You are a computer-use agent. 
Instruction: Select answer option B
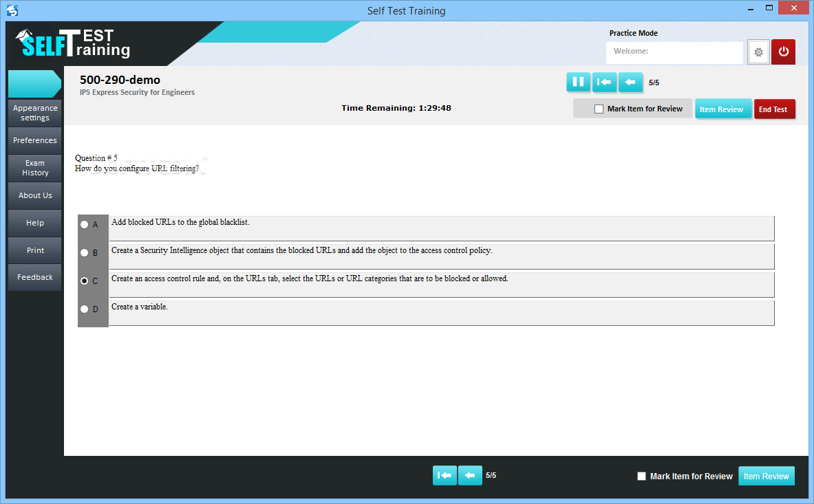(84, 252)
